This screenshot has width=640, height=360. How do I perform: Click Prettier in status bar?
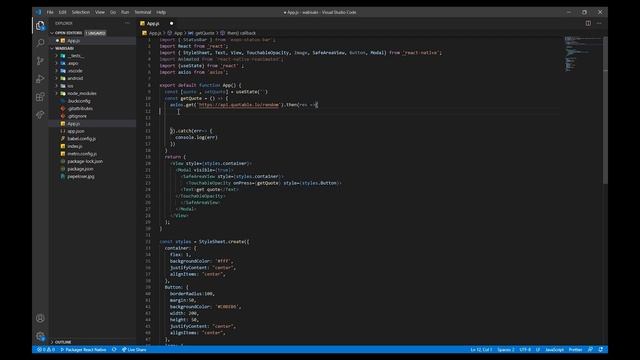[x=576, y=350]
